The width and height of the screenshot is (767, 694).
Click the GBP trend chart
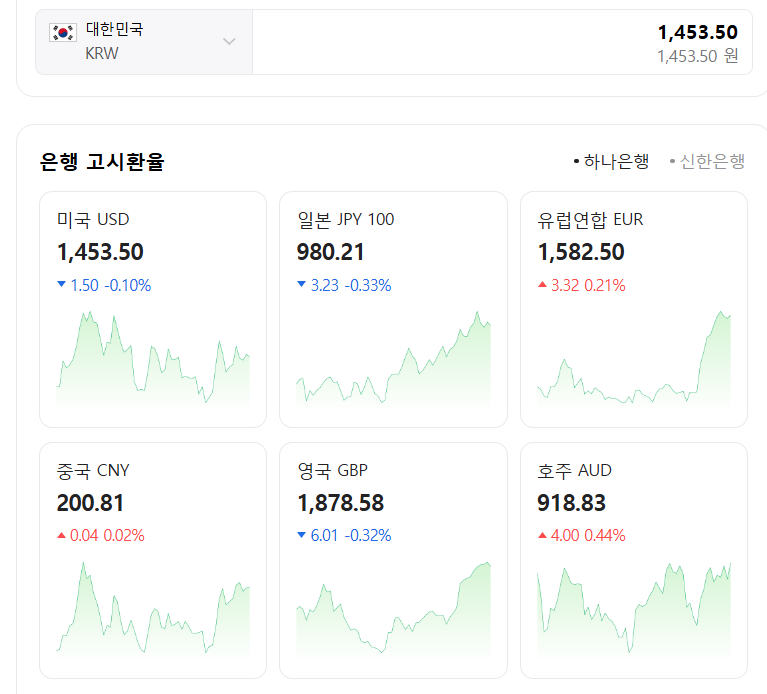(393, 609)
